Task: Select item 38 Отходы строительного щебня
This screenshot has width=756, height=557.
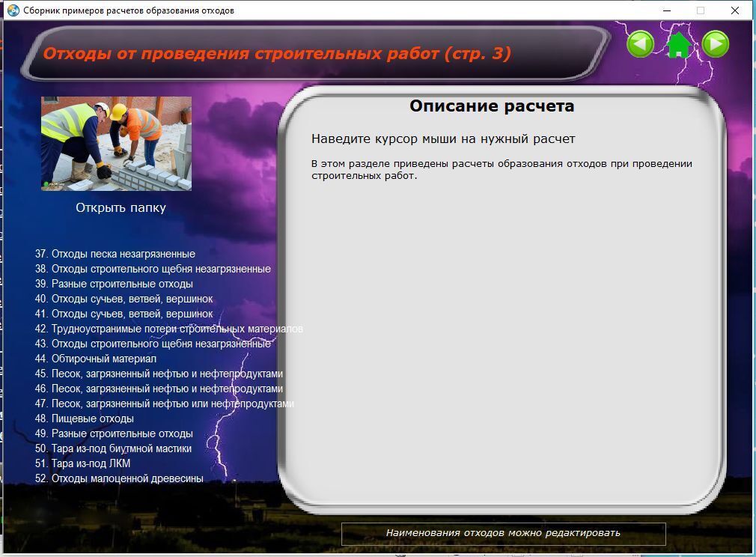Action: (153, 269)
